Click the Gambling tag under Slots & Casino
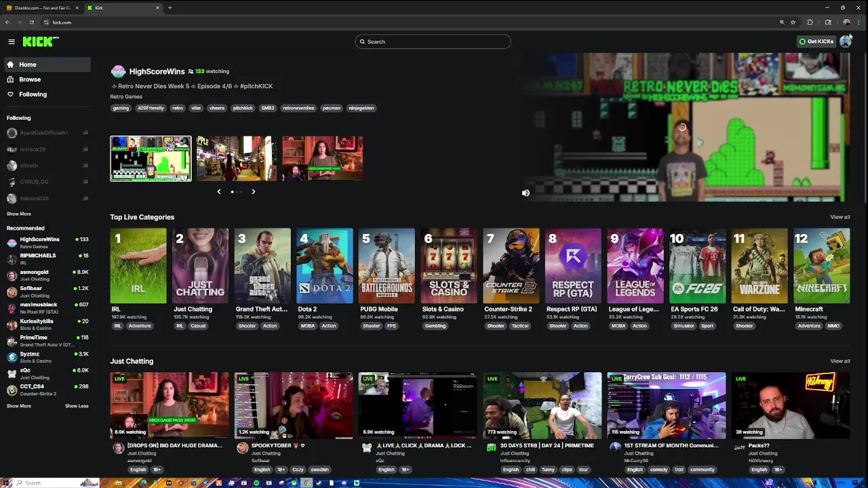Viewport: 868px width, 488px height. 435,326
